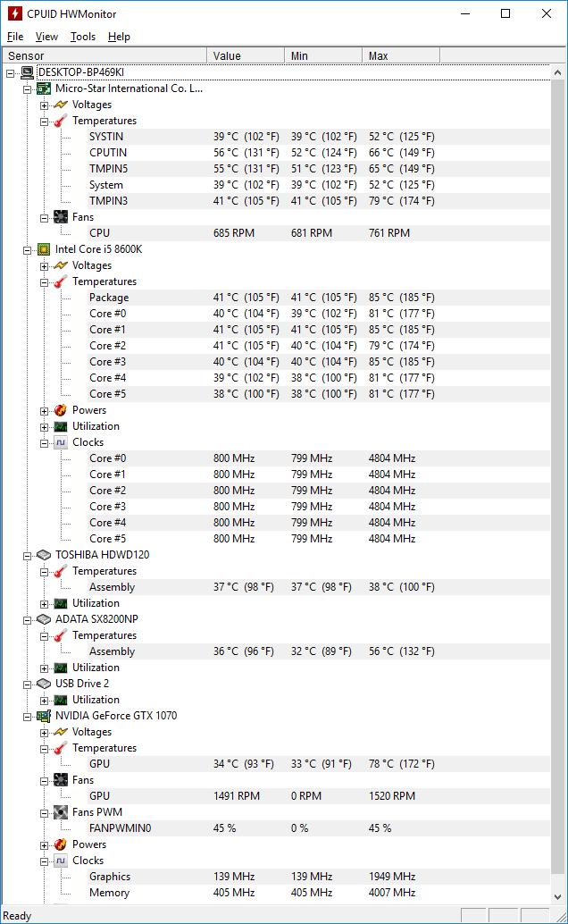Viewport: 568px width, 924px height.
Task: Click the motherboard Temperatures thermometer icon
Action: [x=60, y=121]
